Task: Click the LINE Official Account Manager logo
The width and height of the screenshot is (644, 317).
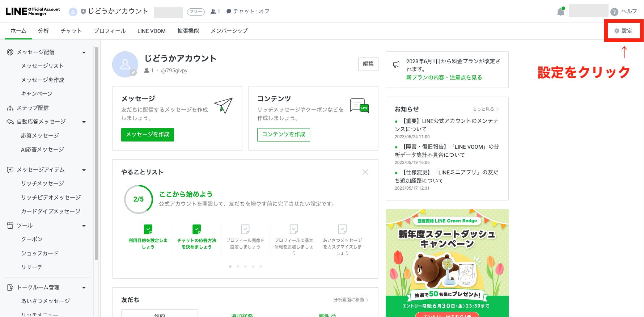Action: point(33,12)
